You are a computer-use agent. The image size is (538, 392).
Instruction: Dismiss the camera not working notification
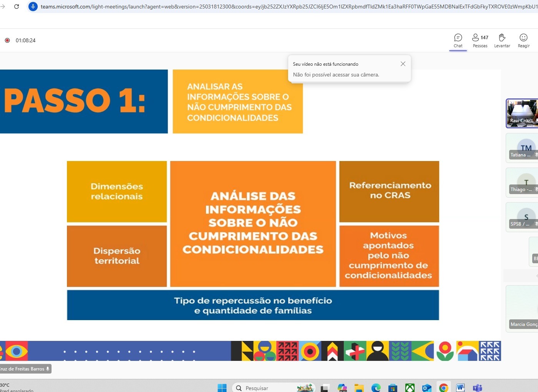(403, 64)
